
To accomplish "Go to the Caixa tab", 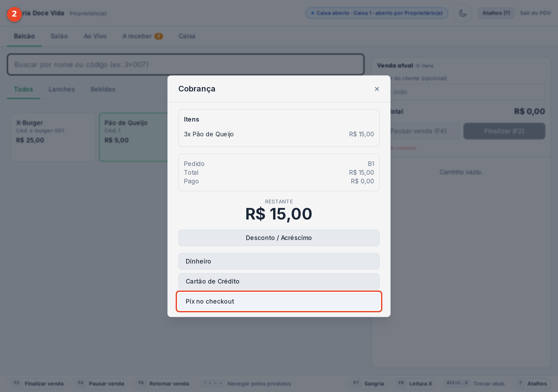I will click(187, 36).
